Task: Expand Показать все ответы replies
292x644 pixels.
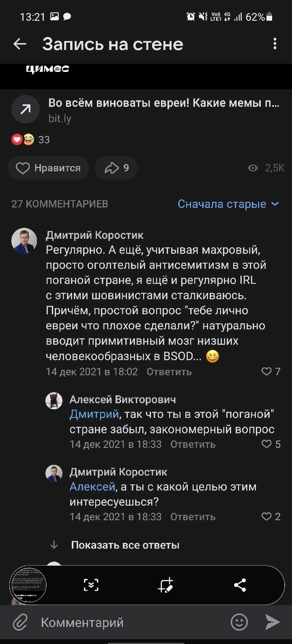Action: (125, 545)
